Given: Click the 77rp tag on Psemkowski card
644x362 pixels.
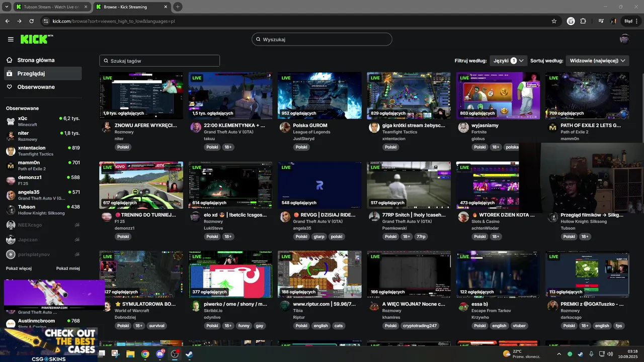Looking at the screenshot, I should coord(421,237).
